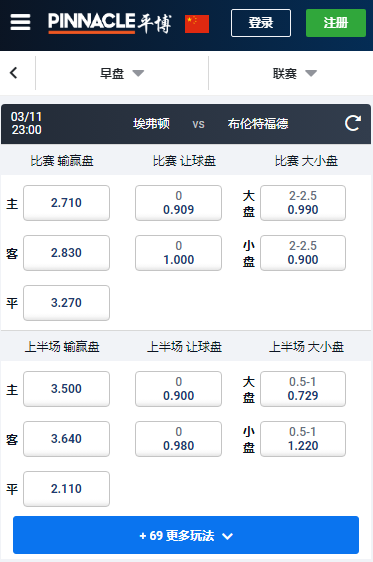Choose under 2-2.5 at 0.900

[303, 253]
